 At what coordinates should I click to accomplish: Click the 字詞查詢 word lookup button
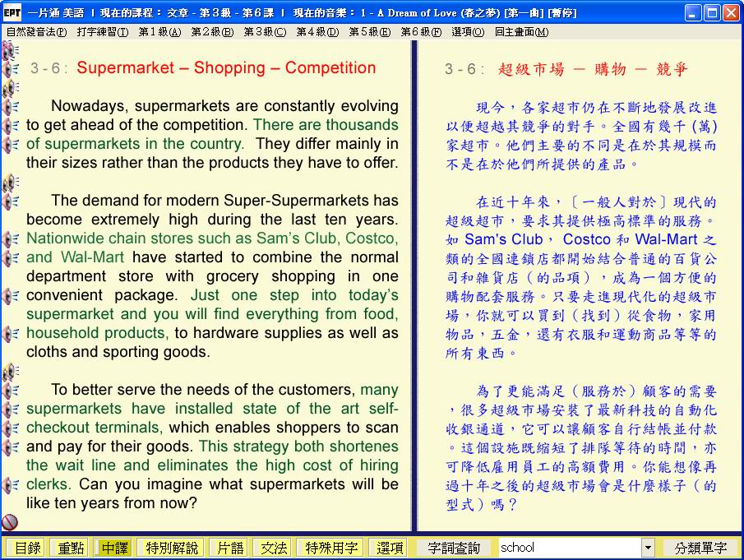click(454, 548)
